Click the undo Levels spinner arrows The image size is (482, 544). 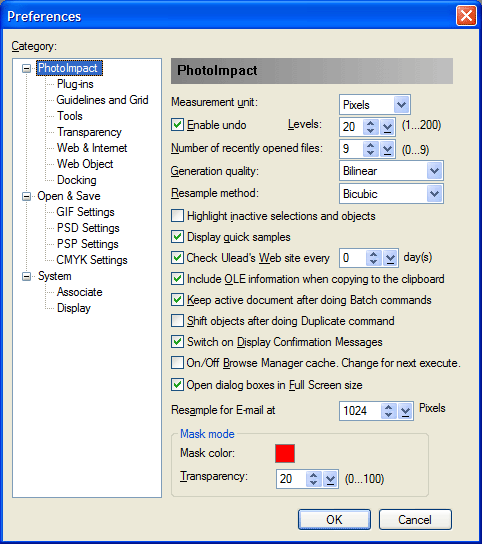point(370,127)
